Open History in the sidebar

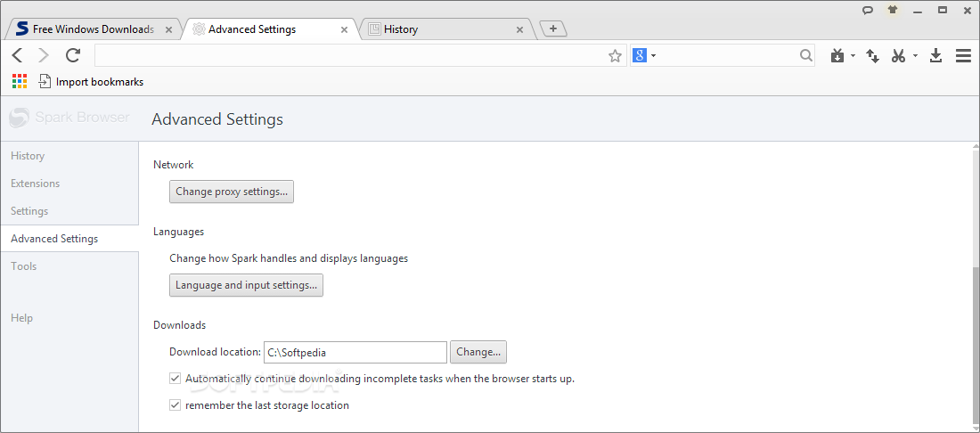[28, 156]
